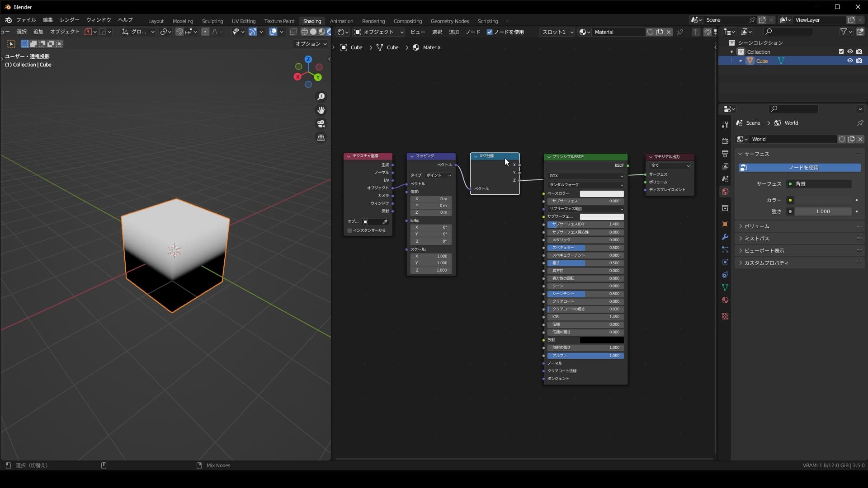Toggle visibility of the Cube in outliner

pyautogui.click(x=850, y=61)
